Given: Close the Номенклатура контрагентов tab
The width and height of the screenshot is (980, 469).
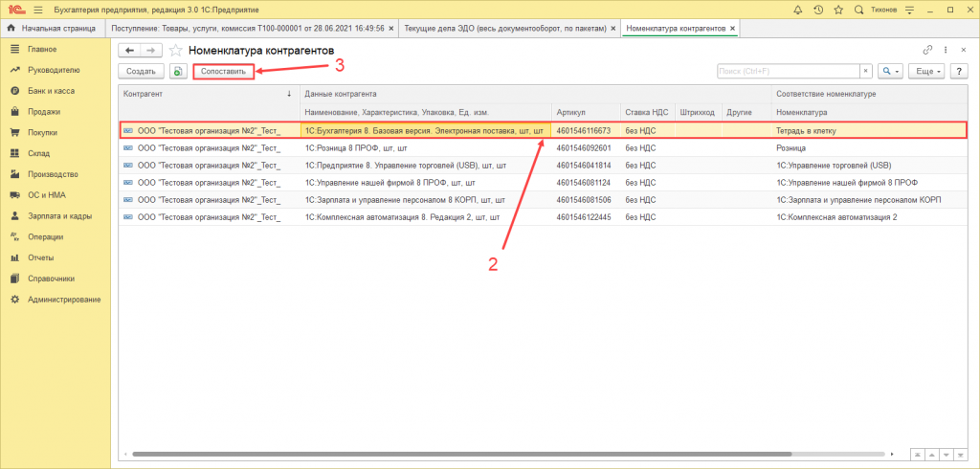Looking at the screenshot, I should tap(732, 28).
